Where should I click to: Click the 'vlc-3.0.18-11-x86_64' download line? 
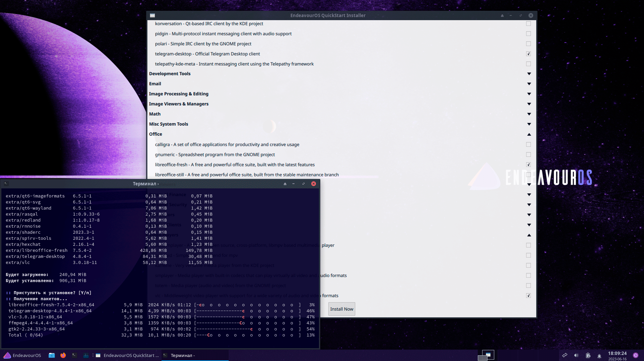point(162,317)
